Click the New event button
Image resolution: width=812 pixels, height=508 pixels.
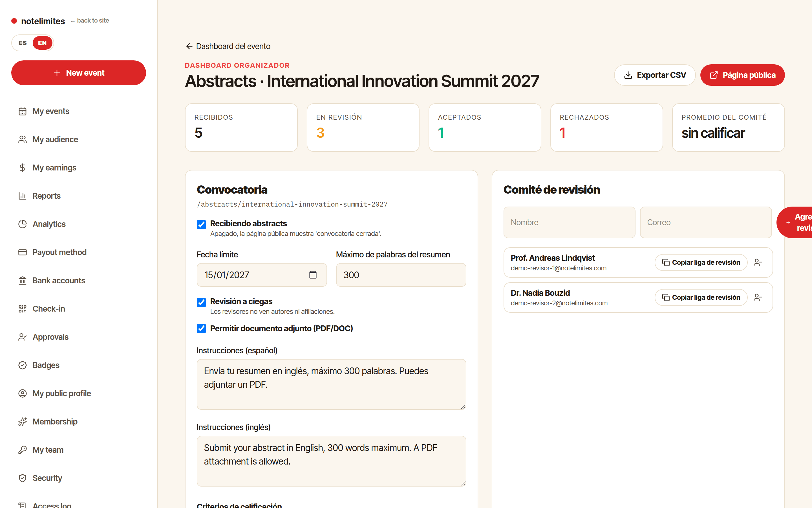[x=78, y=73]
